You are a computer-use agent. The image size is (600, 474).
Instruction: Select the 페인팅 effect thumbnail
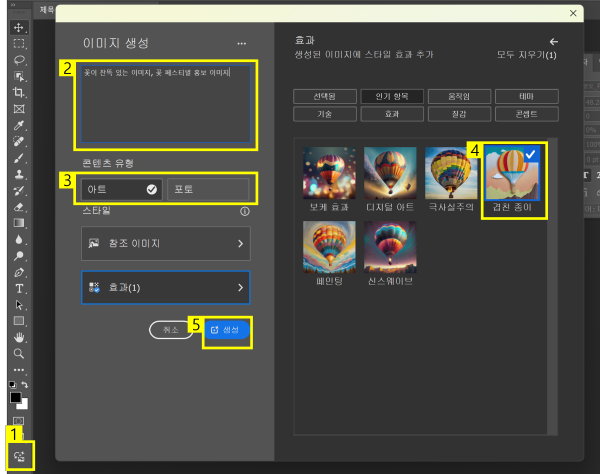point(329,247)
